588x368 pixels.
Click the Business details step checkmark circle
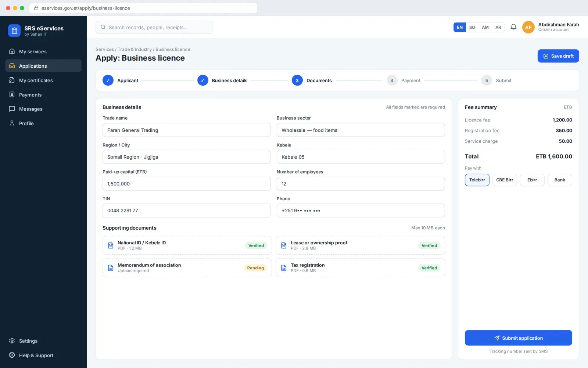(x=203, y=80)
